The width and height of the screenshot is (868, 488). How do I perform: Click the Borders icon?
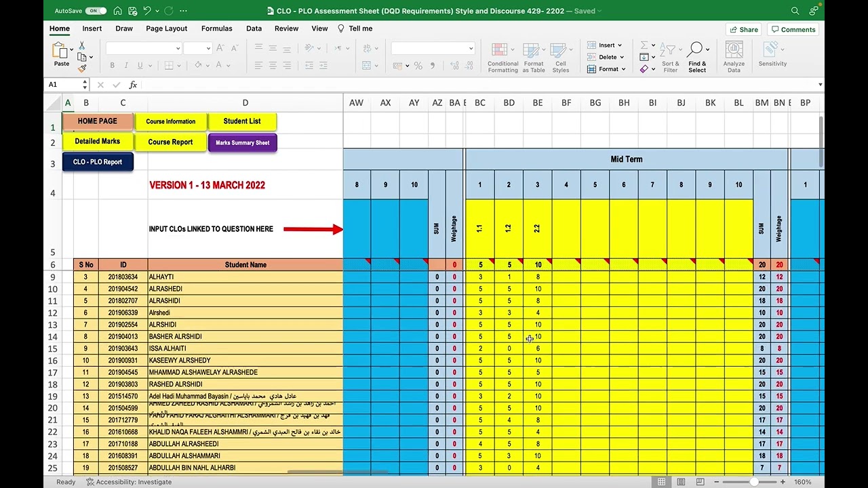pos(170,66)
